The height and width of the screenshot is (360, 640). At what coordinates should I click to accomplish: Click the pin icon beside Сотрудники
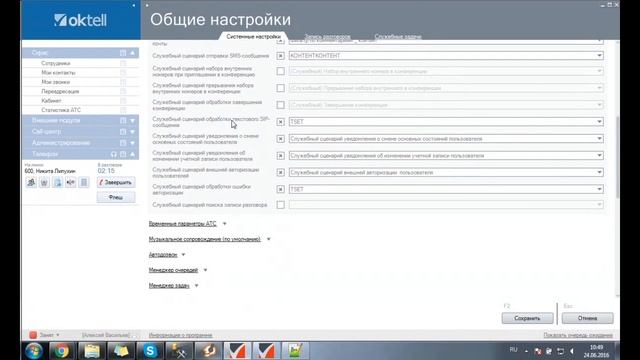(123, 63)
